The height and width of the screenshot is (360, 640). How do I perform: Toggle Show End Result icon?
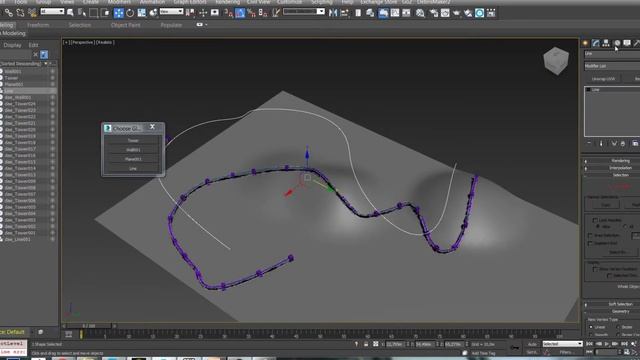601,143
